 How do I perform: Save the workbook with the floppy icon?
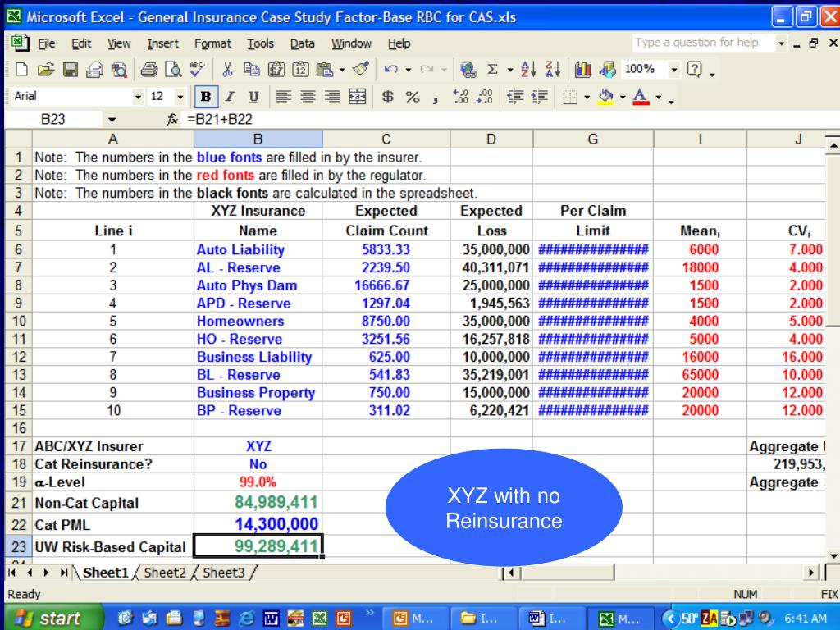(71, 69)
